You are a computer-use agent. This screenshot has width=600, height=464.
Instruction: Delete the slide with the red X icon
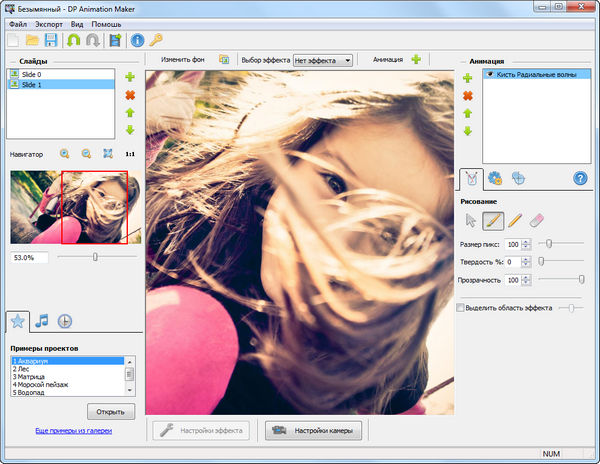[x=130, y=95]
